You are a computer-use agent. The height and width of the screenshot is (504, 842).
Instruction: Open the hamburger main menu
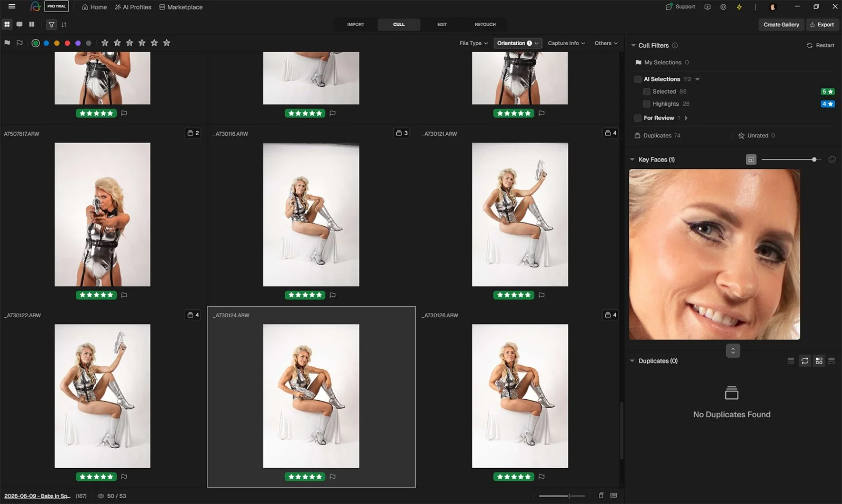[12, 7]
